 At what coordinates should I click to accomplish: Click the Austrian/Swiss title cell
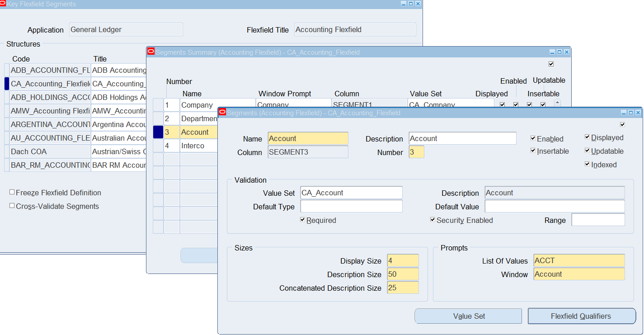pos(119,151)
